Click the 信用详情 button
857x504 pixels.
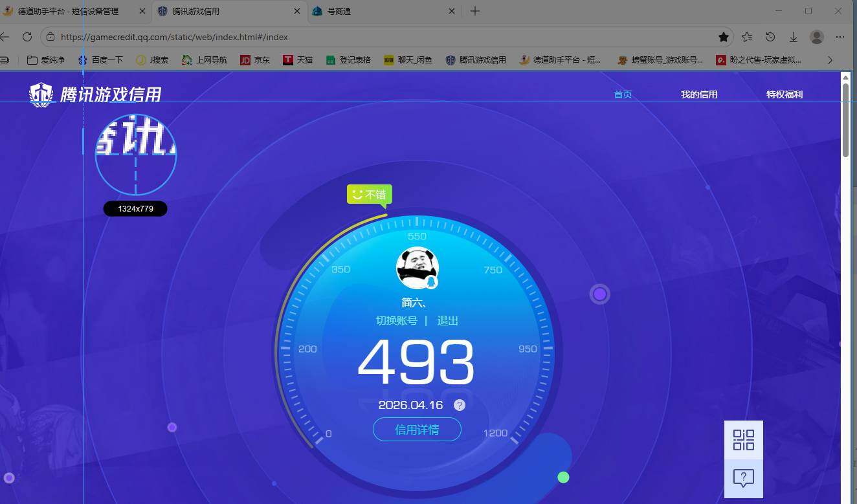[x=417, y=430]
